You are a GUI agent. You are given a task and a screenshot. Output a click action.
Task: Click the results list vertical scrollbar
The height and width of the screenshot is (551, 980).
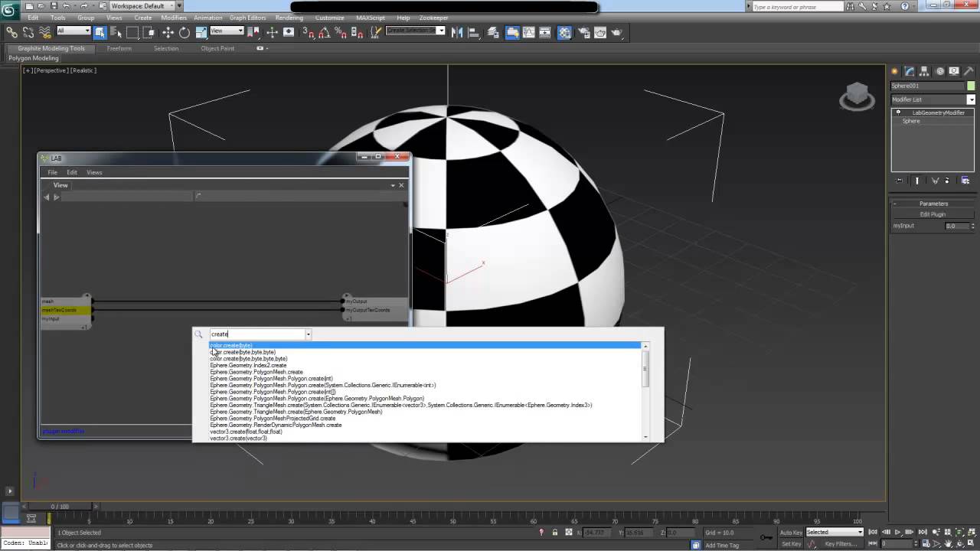pyautogui.click(x=645, y=391)
